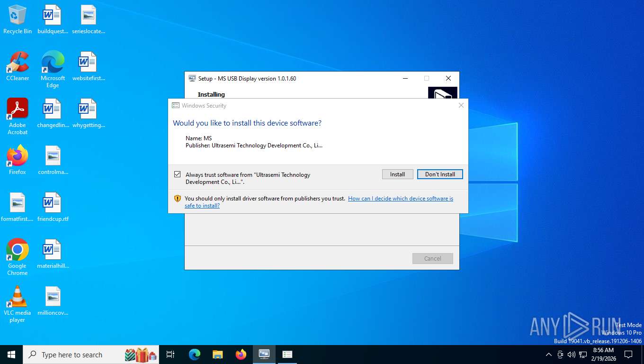Click the Install button

(x=397, y=174)
